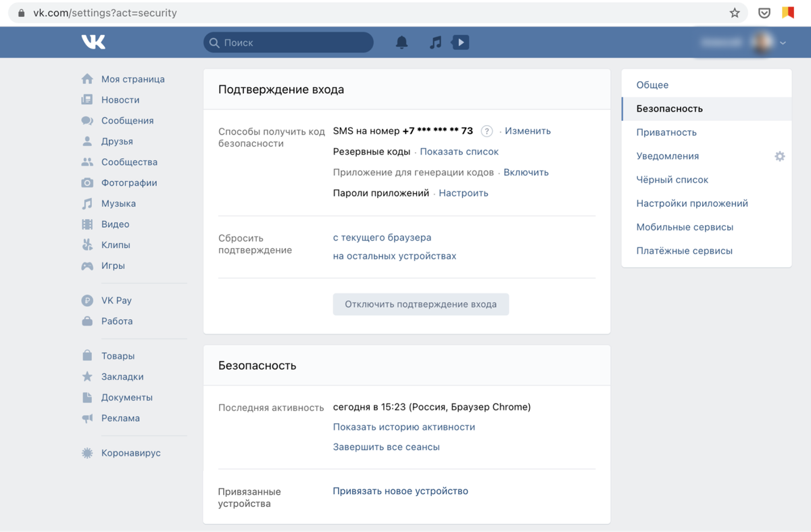Show backup codes via Показать список
Screen dimensions: 811x532
click(459, 151)
